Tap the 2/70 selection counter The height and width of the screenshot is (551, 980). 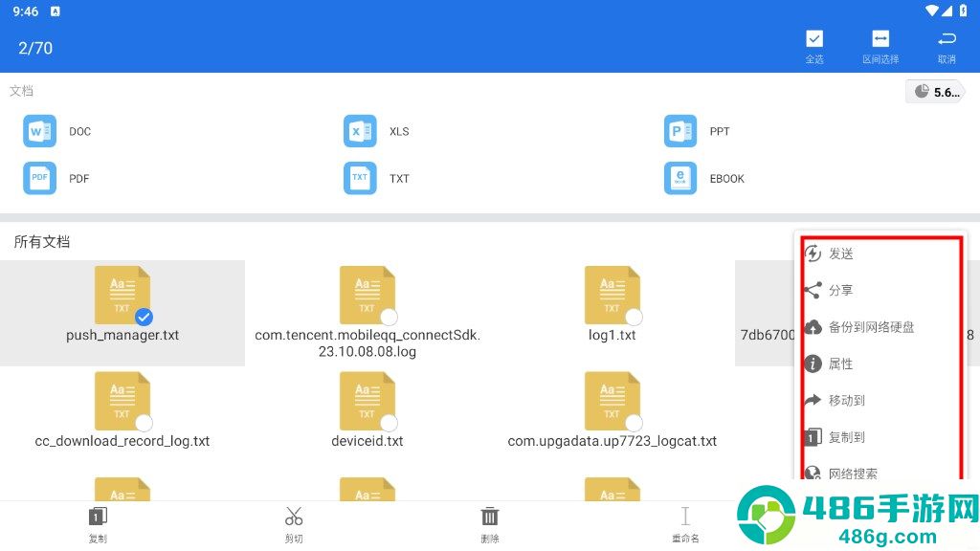[x=35, y=48]
